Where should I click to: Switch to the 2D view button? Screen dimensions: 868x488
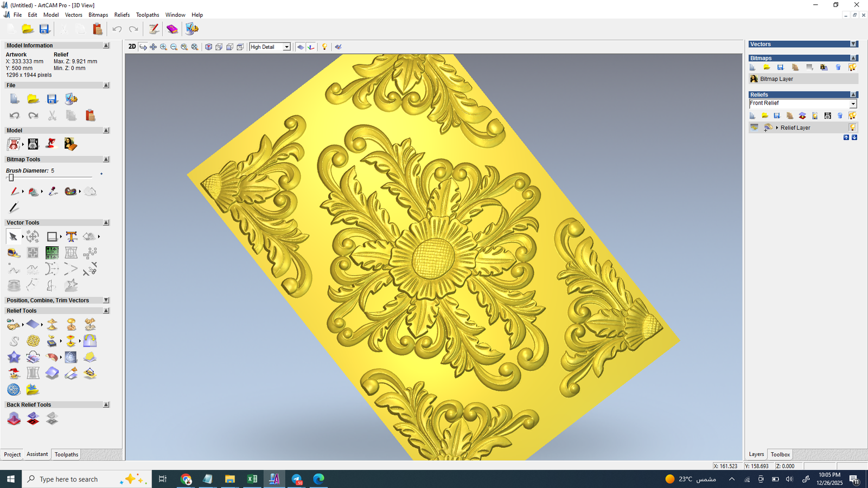click(x=132, y=47)
